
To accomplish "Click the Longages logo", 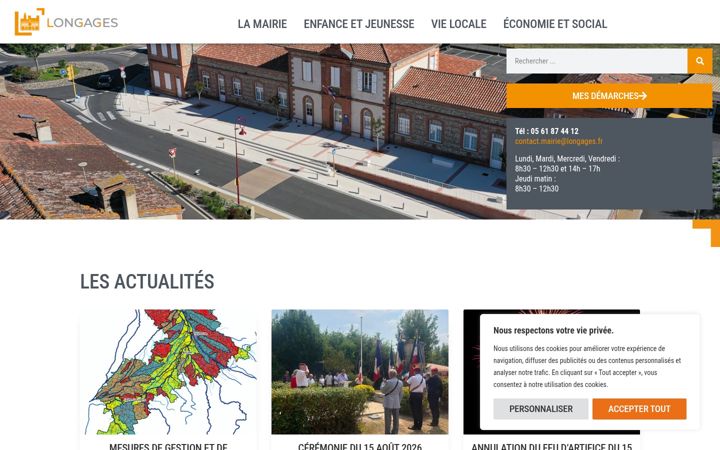I will (x=66, y=22).
